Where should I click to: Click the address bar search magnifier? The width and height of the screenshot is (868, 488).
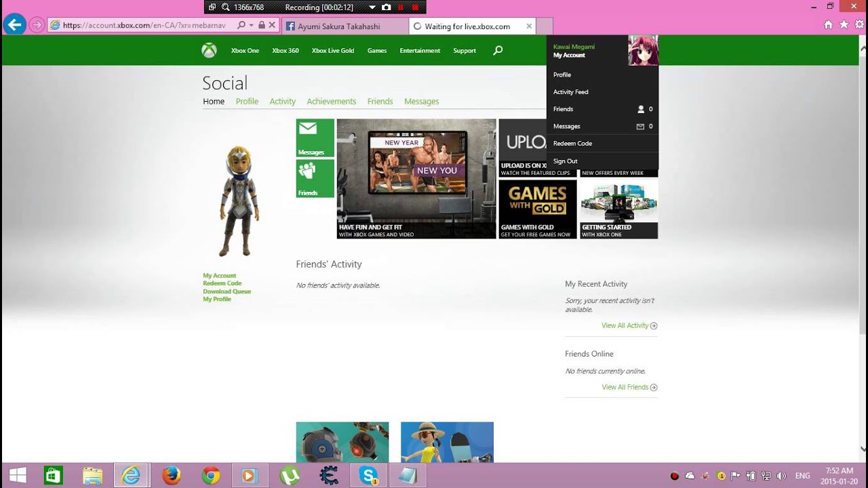click(241, 25)
